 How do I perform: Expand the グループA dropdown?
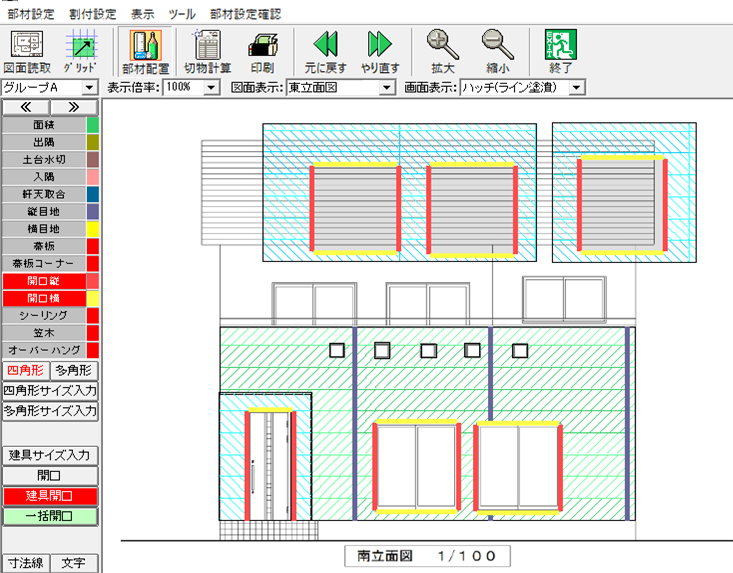[x=89, y=87]
